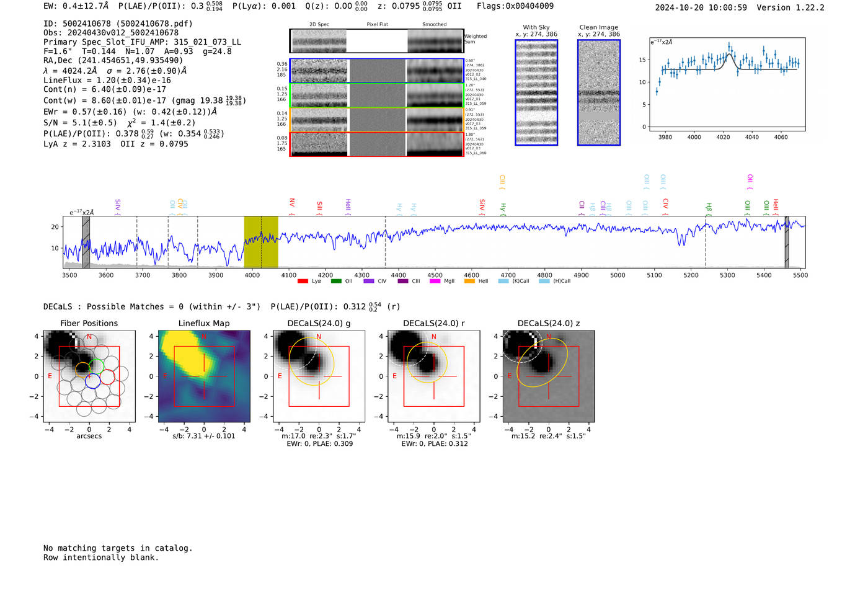This screenshot has width=868, height=591.
Task: Click the magenta MgII legend swatch
Action: click(435, 281)
